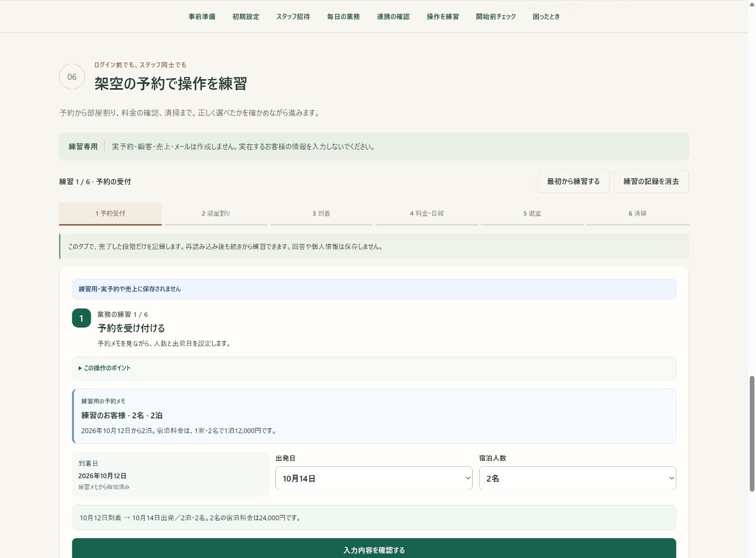Click the ログイン前でも、スタッフ同士でも subtitle
Image resolution: width=756 pixels, height=558 pixels.
(x=140, y=65)
